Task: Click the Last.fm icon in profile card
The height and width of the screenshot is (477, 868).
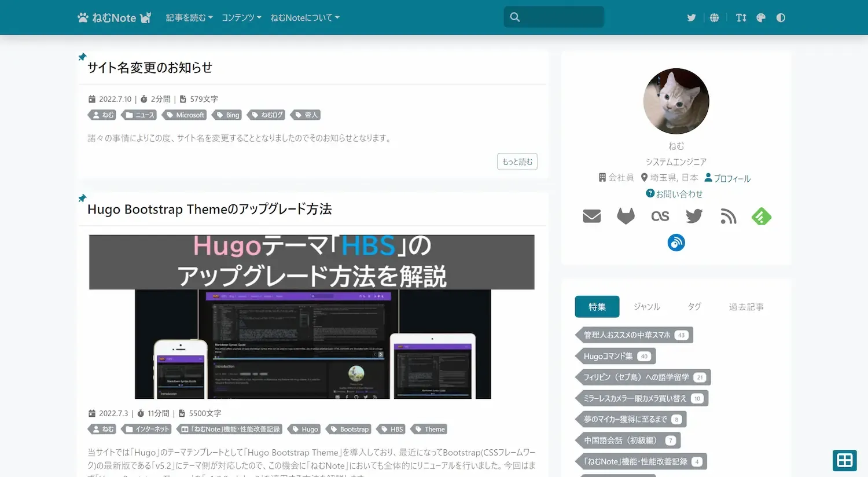Action: tap(660, 216)
